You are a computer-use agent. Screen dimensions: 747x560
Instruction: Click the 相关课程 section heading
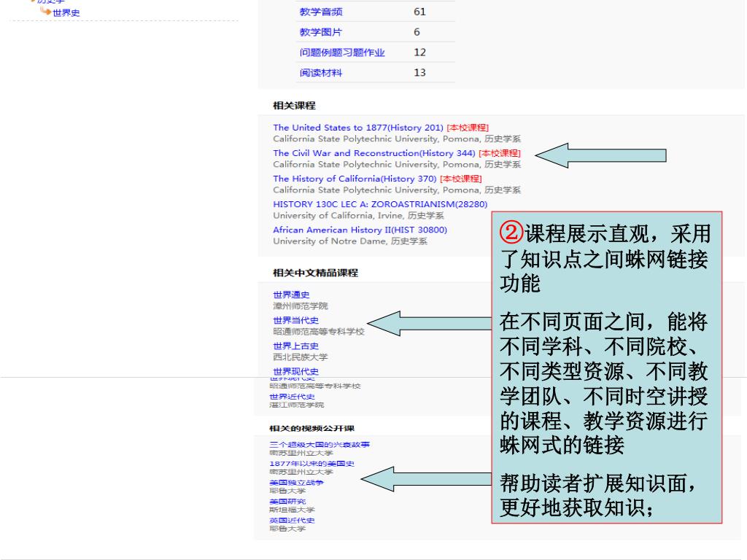coord(294,105)
